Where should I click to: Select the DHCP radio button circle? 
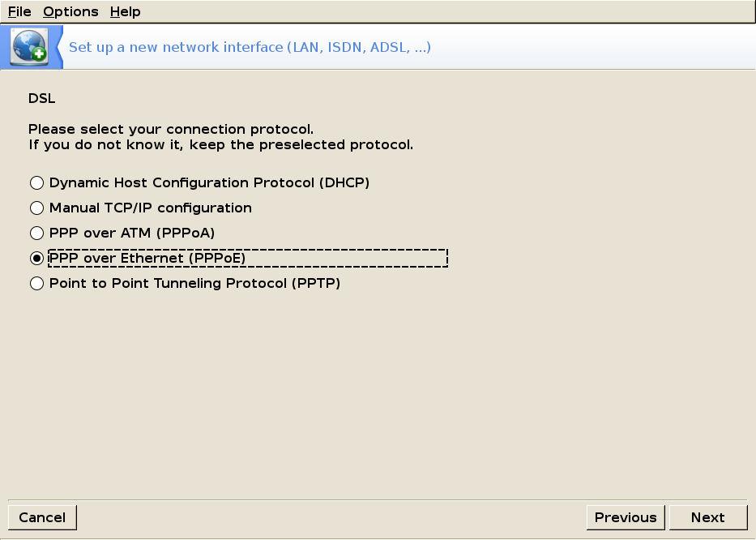coord(36,183)
